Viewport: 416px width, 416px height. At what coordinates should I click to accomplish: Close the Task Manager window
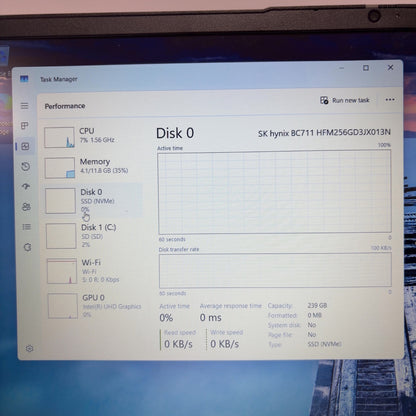coord(391,68)
